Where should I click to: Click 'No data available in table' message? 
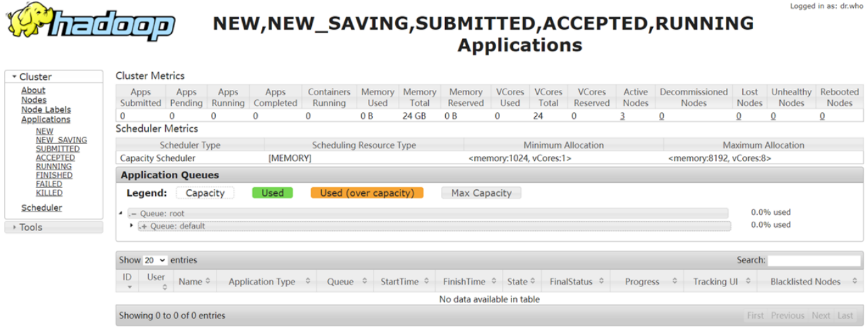pos(490,299)
